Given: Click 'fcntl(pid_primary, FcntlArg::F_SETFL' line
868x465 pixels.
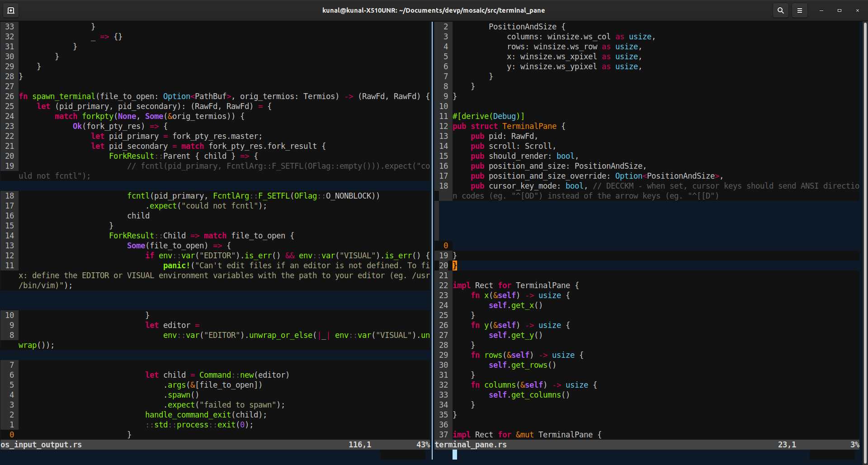Looking at the screenshot, I should tap(254, 196).
